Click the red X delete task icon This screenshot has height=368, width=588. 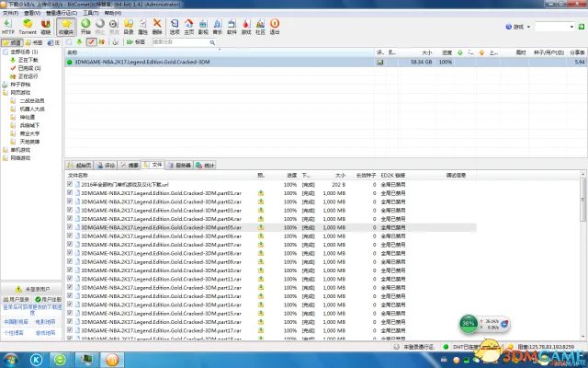pos(157,27)
